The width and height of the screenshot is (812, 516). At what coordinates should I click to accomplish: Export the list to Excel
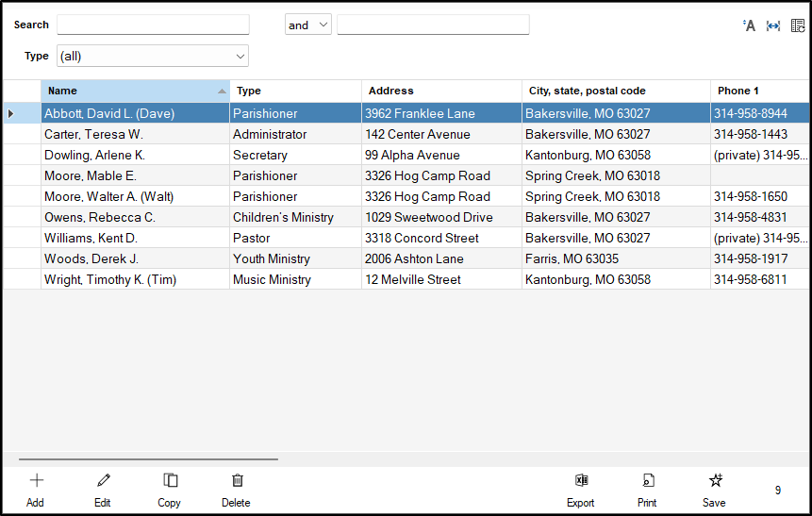click(581, 489)
